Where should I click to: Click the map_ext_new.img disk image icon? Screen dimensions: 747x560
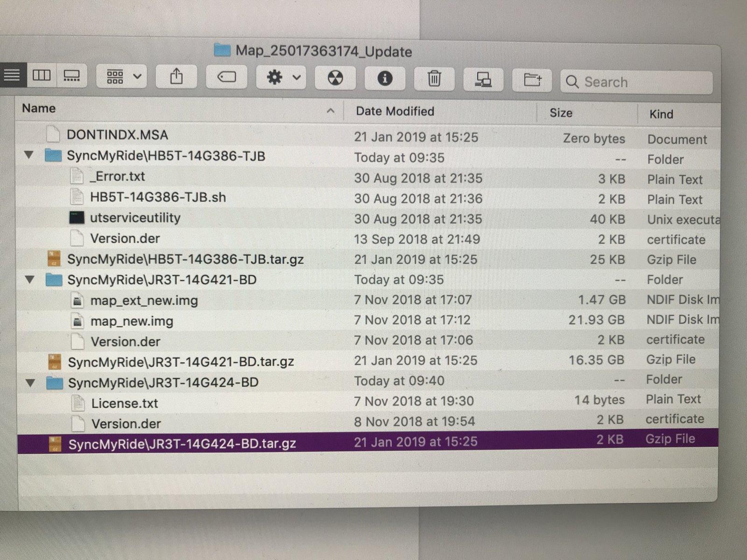click(x=78, y=300)
